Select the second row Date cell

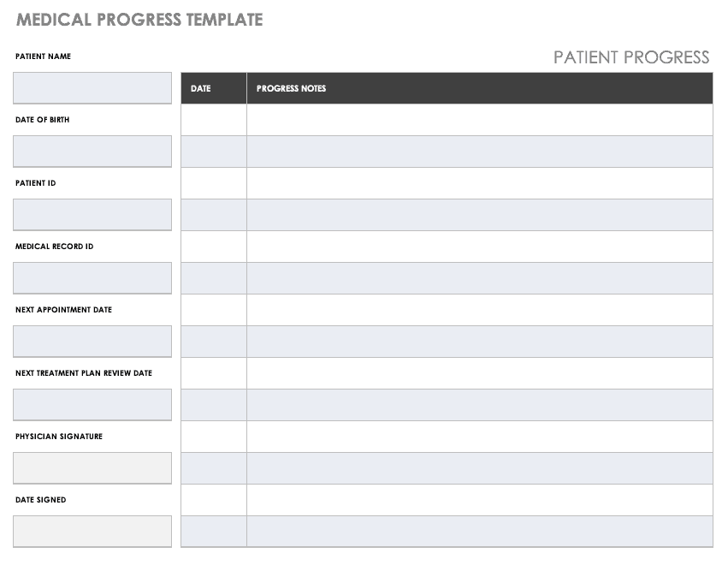214,152
